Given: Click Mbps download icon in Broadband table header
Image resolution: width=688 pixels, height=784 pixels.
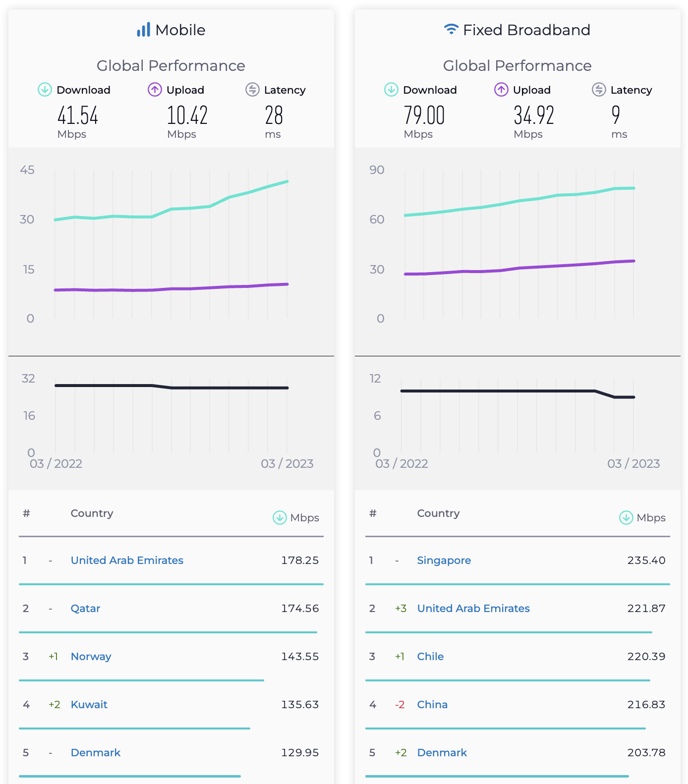Looking at the screenshot, I should point(626,517).
